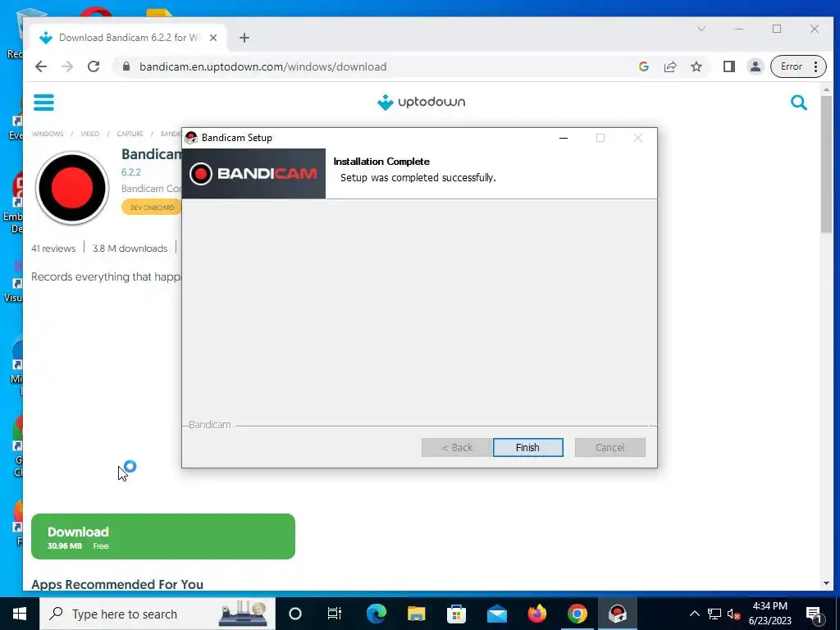Click the DEV ONBOARD badge
The width and height of the screenshot is (840, 630).
point(152,208)
